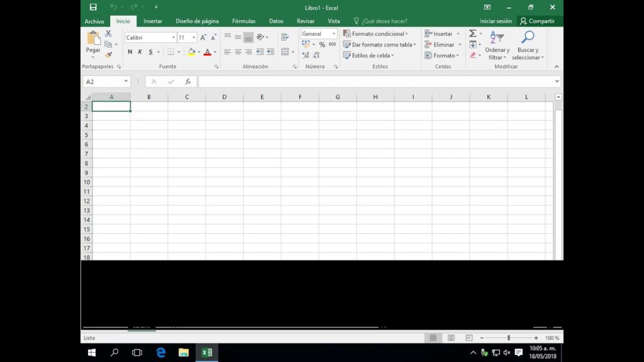The height and width of the screenshot is (362, 644).
Task: Switch to Page Layout view in status bar
Action: click(x=451, y=337)
